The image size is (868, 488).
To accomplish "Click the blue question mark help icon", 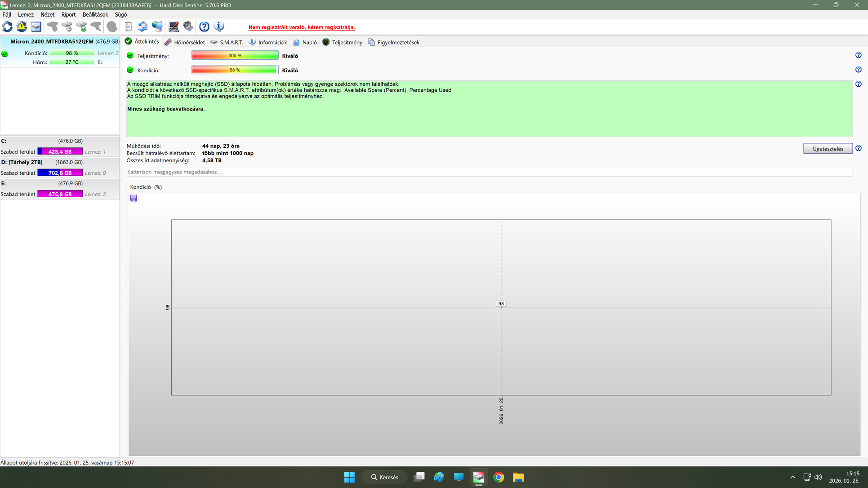I will 204,27.
